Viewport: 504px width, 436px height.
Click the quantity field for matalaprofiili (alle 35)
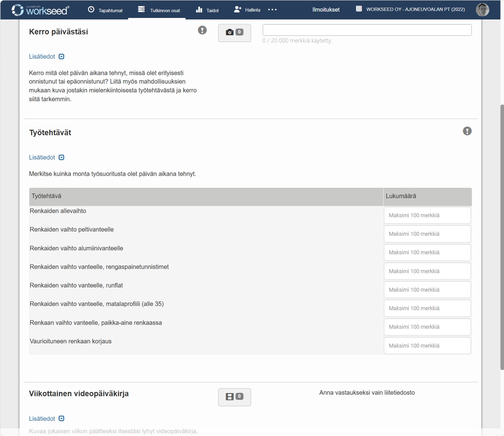pyautogui.click(x=427, y=308)
